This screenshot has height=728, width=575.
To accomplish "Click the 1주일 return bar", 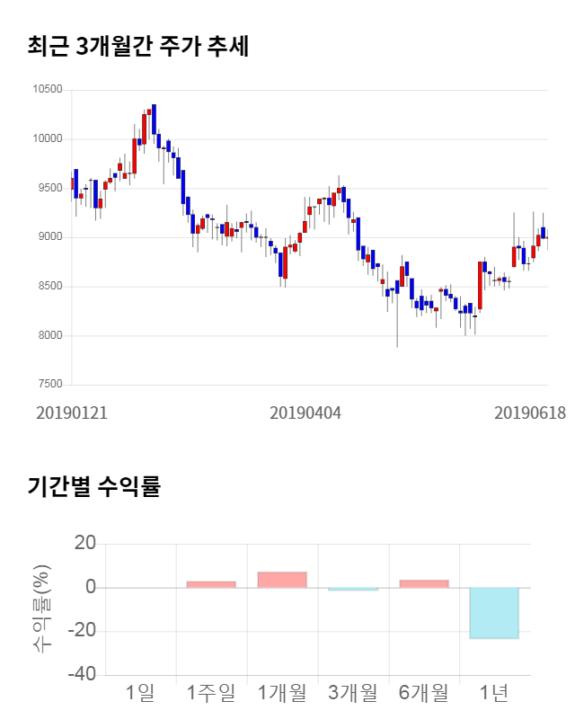I will click(211, 584).
